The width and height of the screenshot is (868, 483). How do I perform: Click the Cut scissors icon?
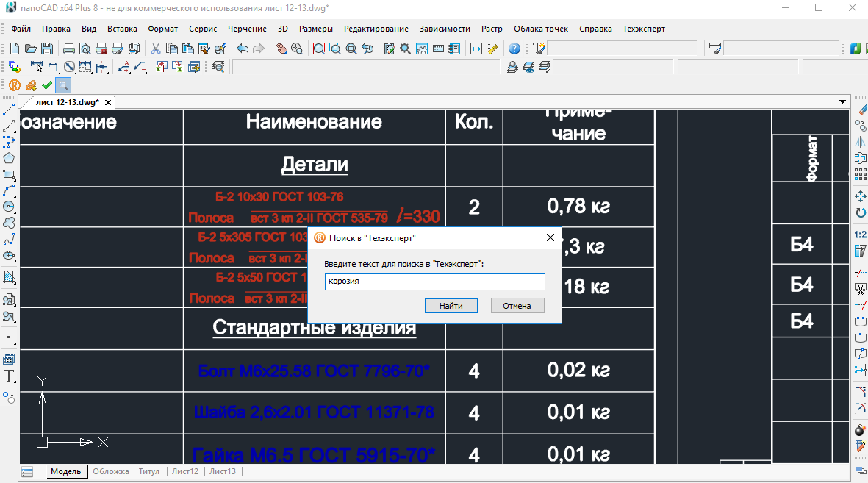tap(155, 49)
